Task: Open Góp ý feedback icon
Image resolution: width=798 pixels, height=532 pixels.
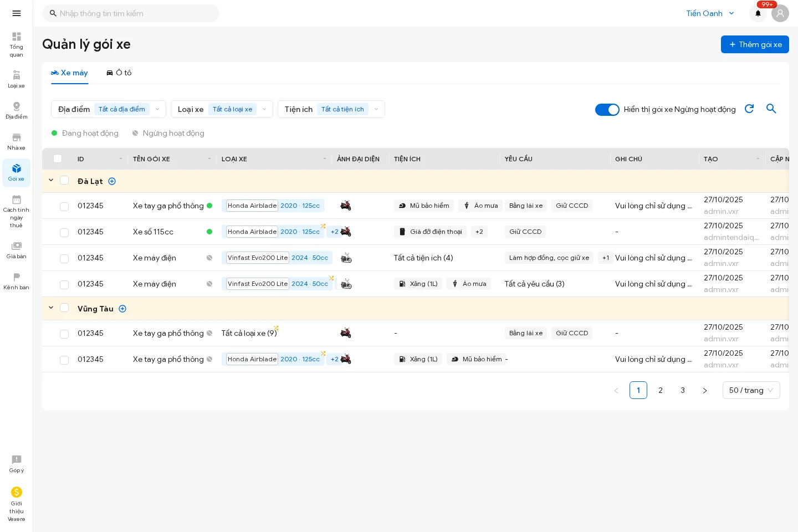Action: (x=17, y=464)
